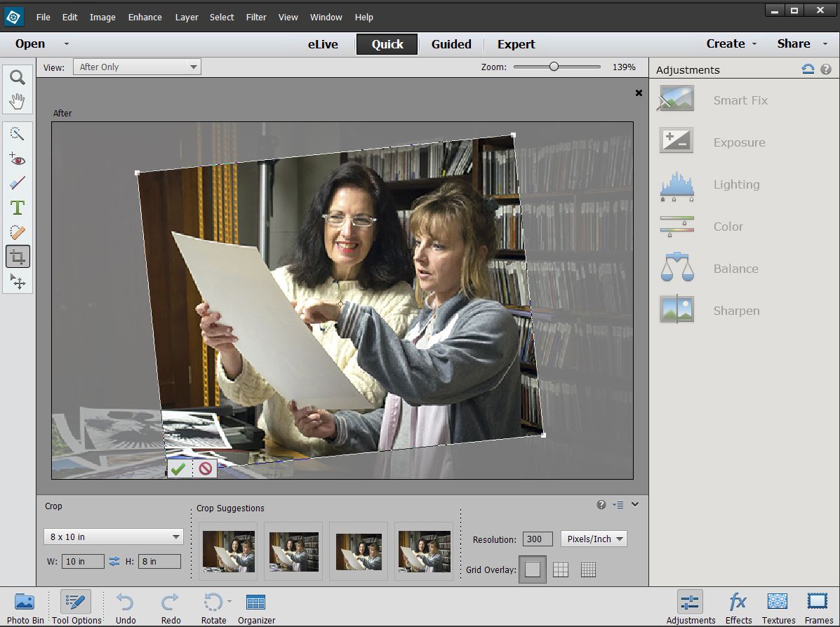The width and height of the screenshot is (840, 627).
Task: Switch to the Guided tab
Action: pos(451,43)
